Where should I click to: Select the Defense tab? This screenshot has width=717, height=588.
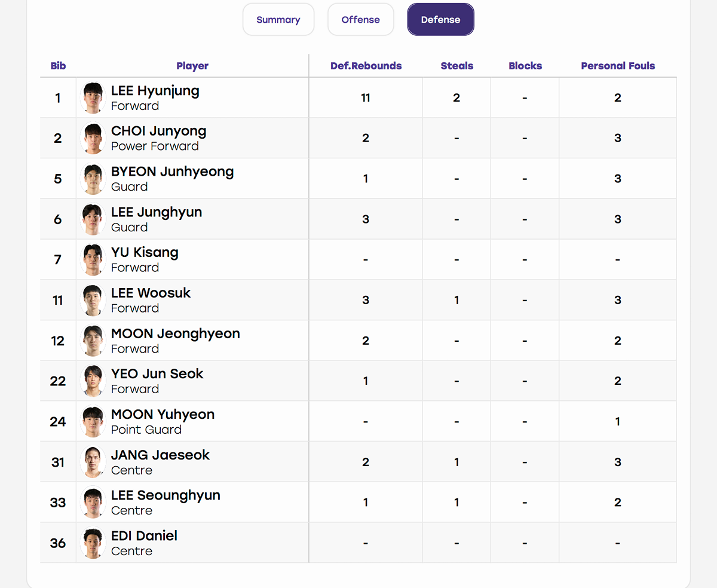[x=440, y=20]
